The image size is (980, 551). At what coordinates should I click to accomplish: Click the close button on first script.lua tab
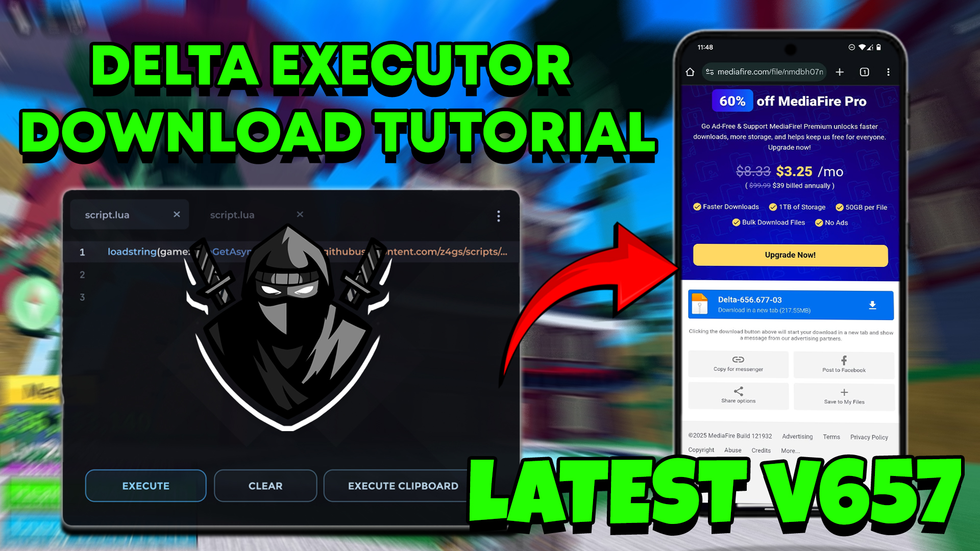coord(176,215)
